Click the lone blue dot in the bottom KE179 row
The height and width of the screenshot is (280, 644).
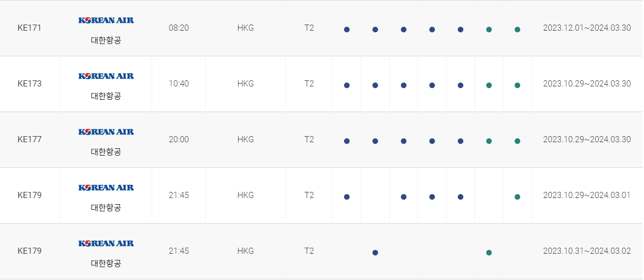tap(375, 253)
